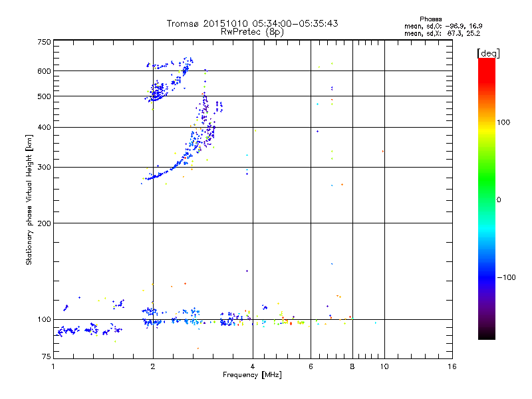
Task: Click the colorbar tick label '-100'
Action: [x=506, y=277]
